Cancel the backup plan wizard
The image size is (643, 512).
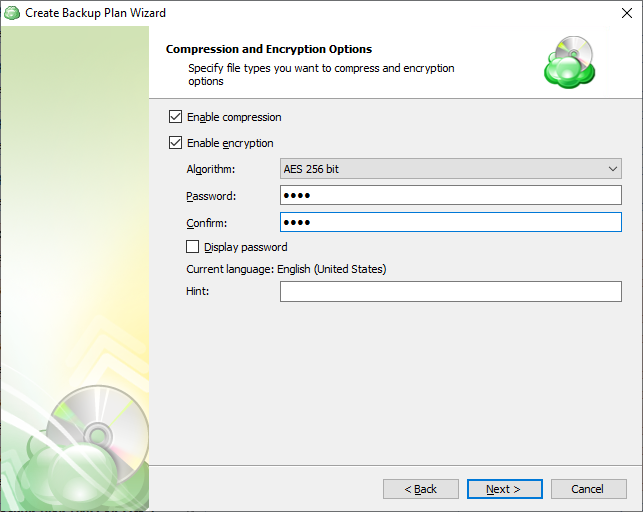tap(587, 489)
